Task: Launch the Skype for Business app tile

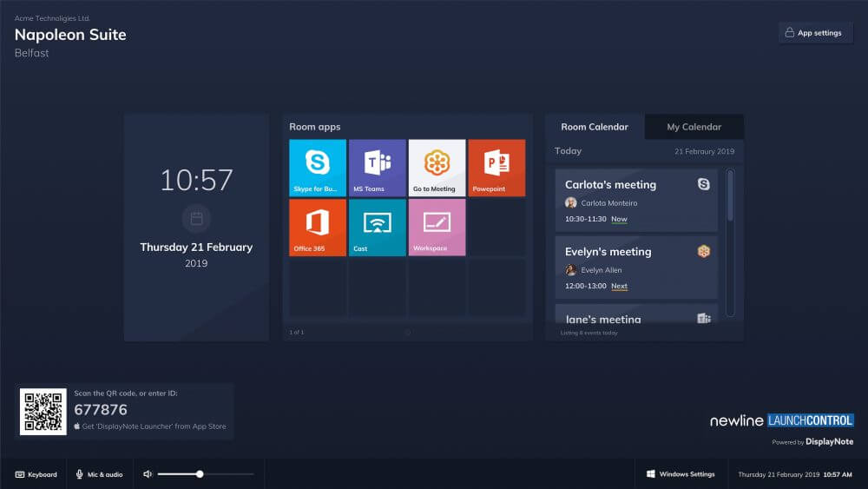Action: coord(317,168)
